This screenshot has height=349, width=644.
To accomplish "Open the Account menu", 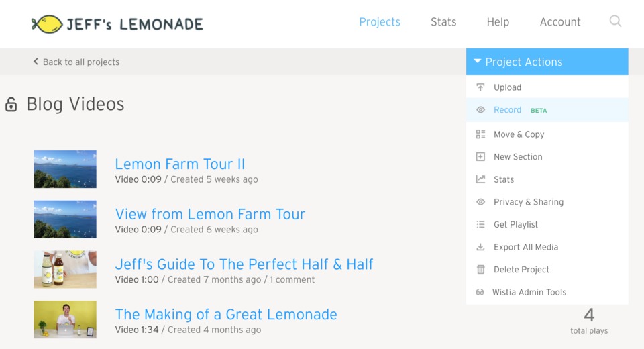I will pos(560,22).
